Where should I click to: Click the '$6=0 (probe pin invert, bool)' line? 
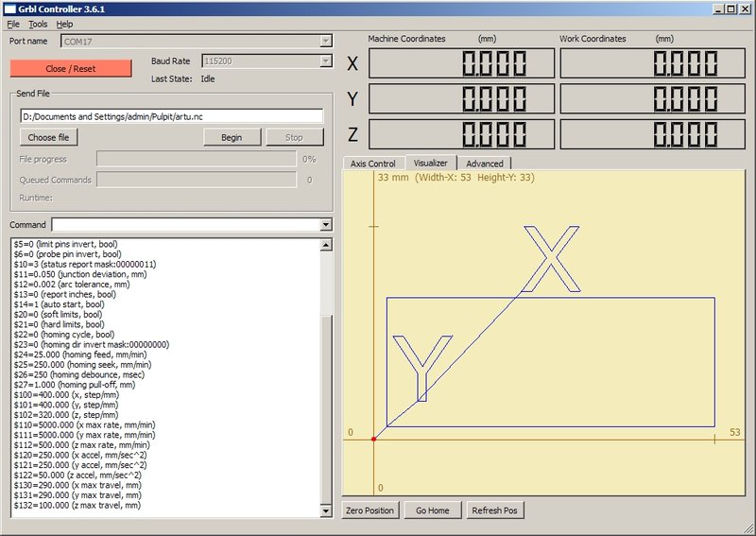pos(67,254)
